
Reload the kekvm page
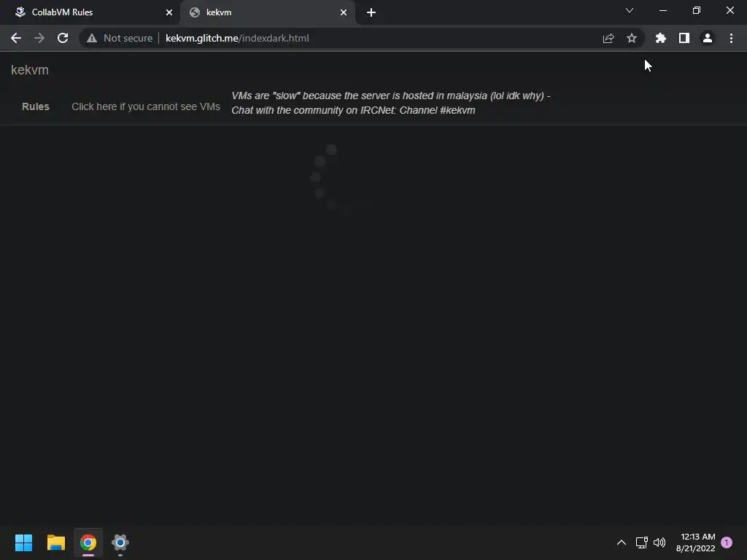(x=63, y=38)
